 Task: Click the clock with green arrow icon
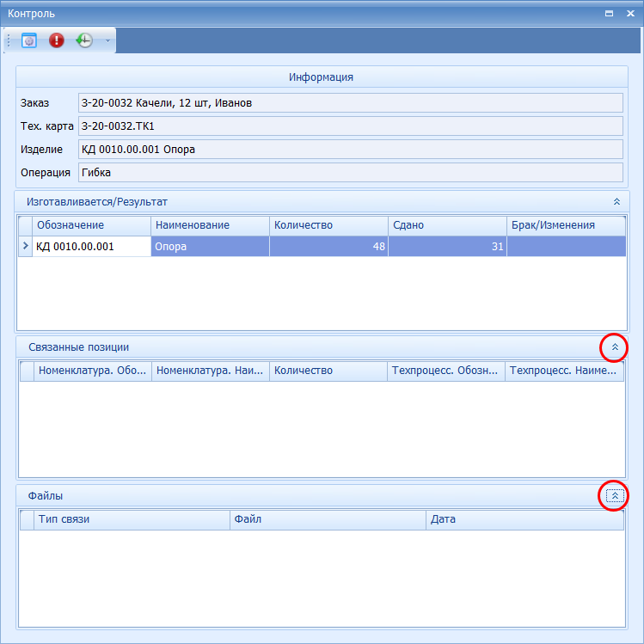(x=84, y=40)
